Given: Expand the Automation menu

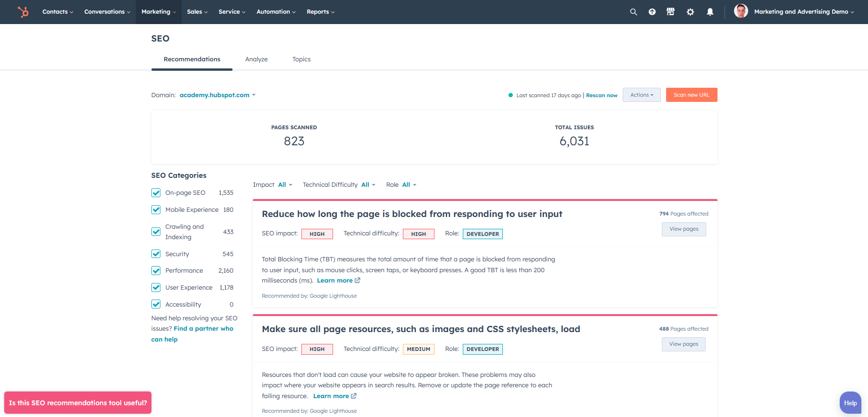Looking at the screenshot, I should 276,12.
